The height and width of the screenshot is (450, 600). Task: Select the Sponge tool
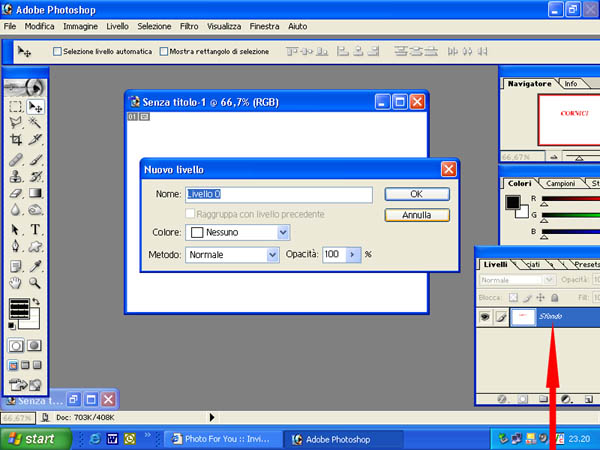tap(35, 210)
